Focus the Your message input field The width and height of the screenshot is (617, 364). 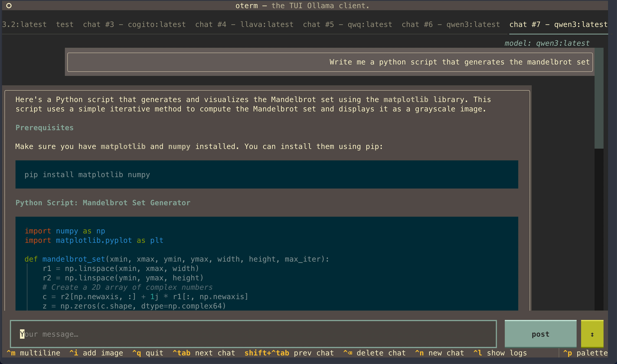(x=253, y=334)
